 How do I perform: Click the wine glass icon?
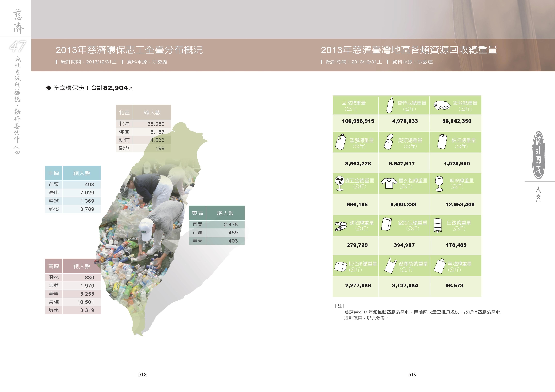pos(439,184)
